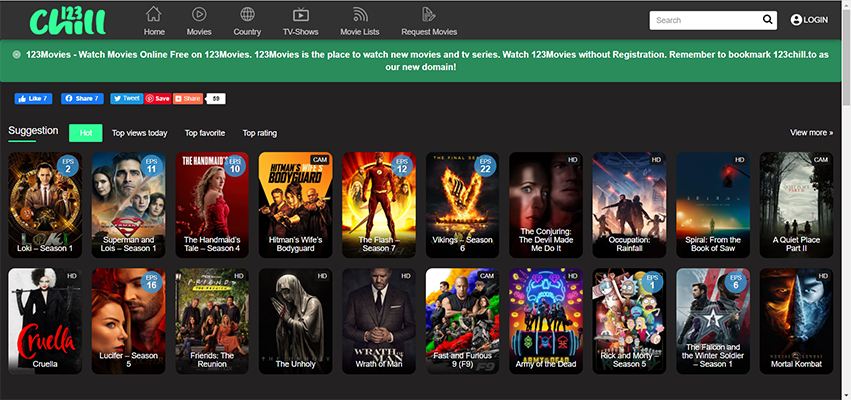
Task: Select the Hot tab
Action: [86, 133]
